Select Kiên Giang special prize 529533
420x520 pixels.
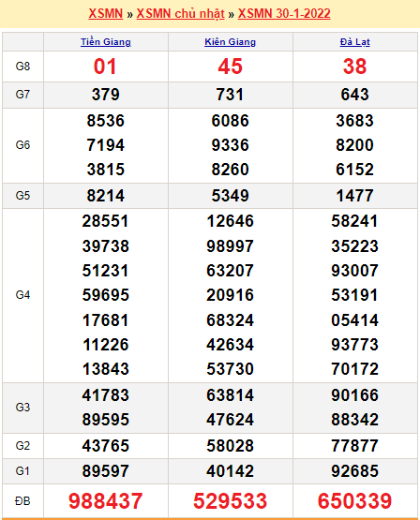(x=231, y=500)
